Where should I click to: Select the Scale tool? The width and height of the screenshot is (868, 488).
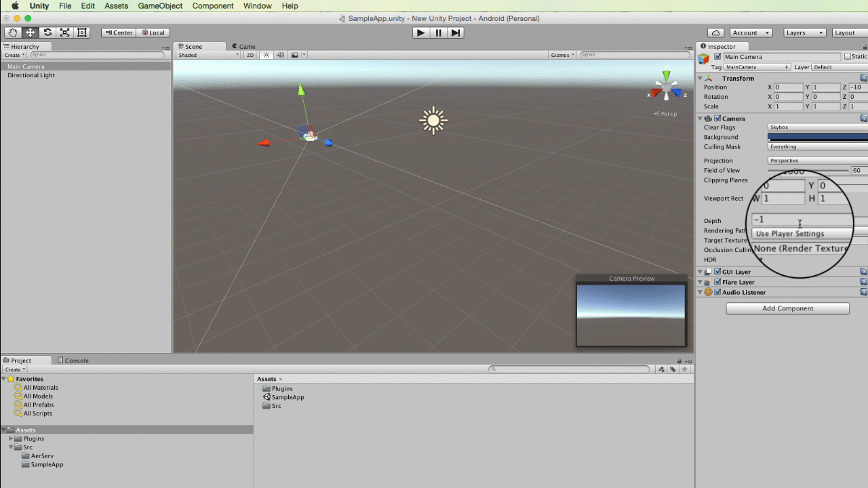click(64, 32)
